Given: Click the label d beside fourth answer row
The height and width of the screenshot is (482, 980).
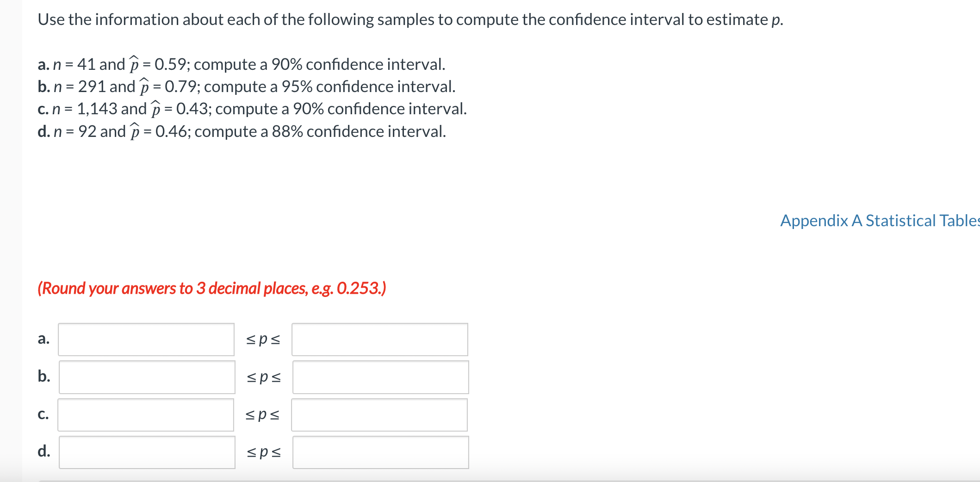Looking at the screenshot, I should click(43, 452).
